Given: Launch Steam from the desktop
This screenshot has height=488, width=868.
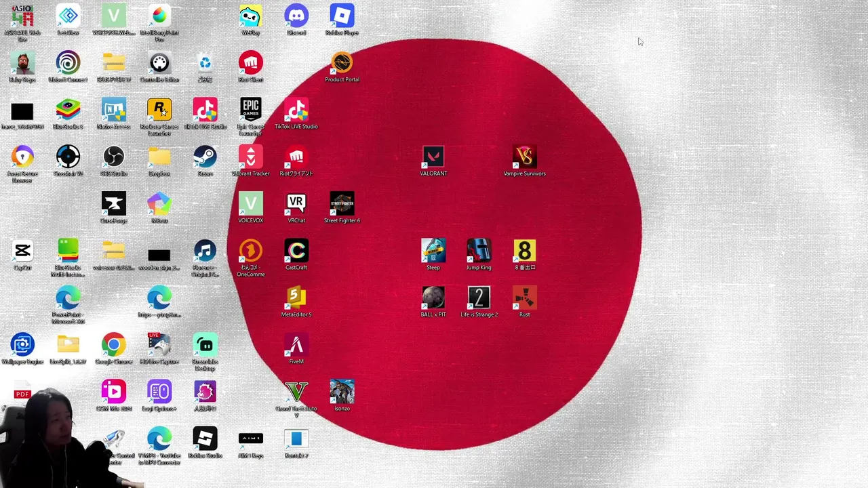Looking at the screenshot, I should (x=205, y=157).
